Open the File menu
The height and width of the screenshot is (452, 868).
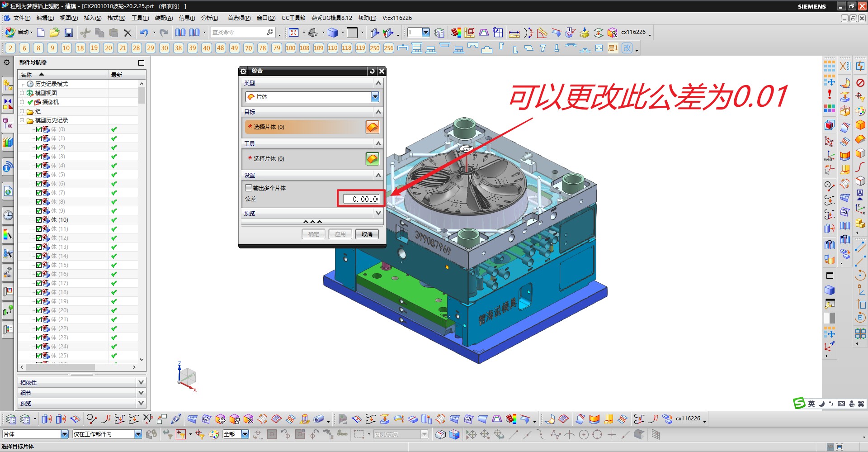(x=21, y=18)
